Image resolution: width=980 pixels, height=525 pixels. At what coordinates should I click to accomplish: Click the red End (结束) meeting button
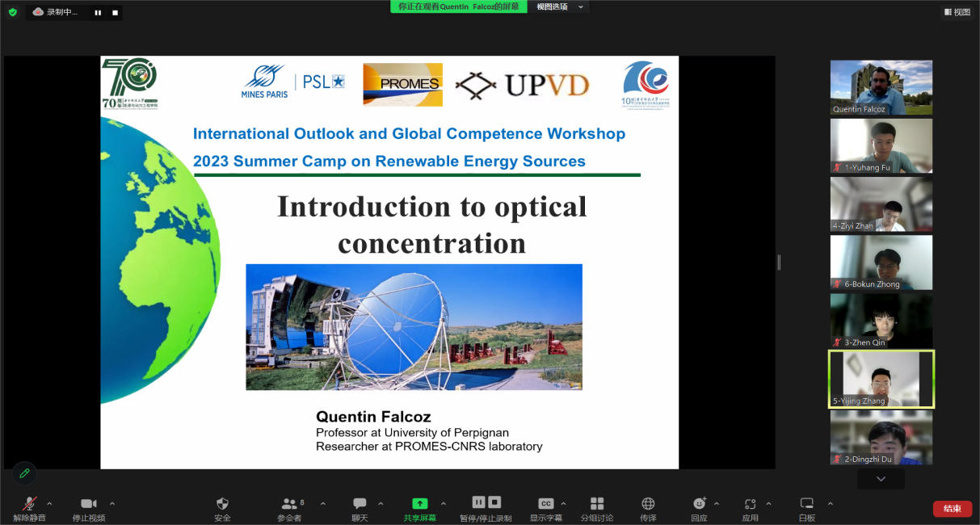point(952,509)
